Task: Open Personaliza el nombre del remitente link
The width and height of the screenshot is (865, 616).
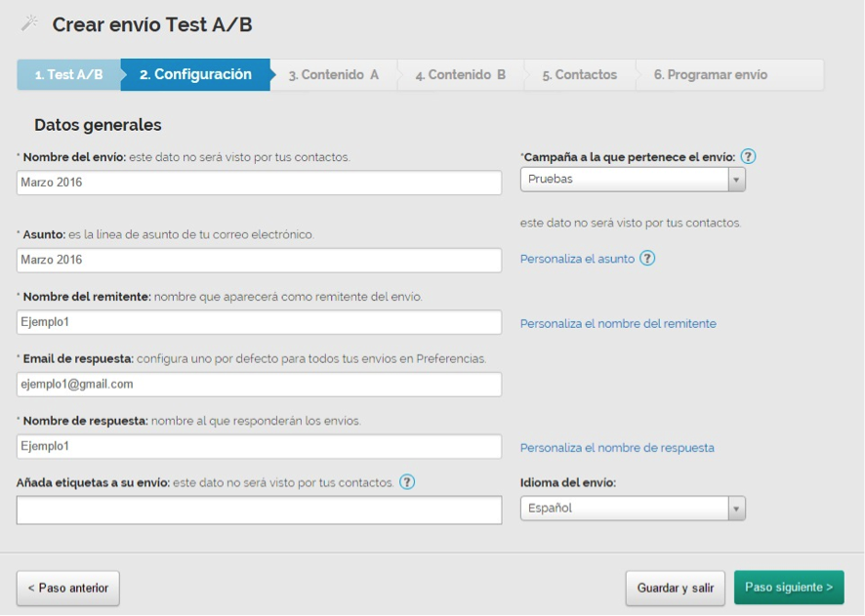Action: [x=617, y=323]
